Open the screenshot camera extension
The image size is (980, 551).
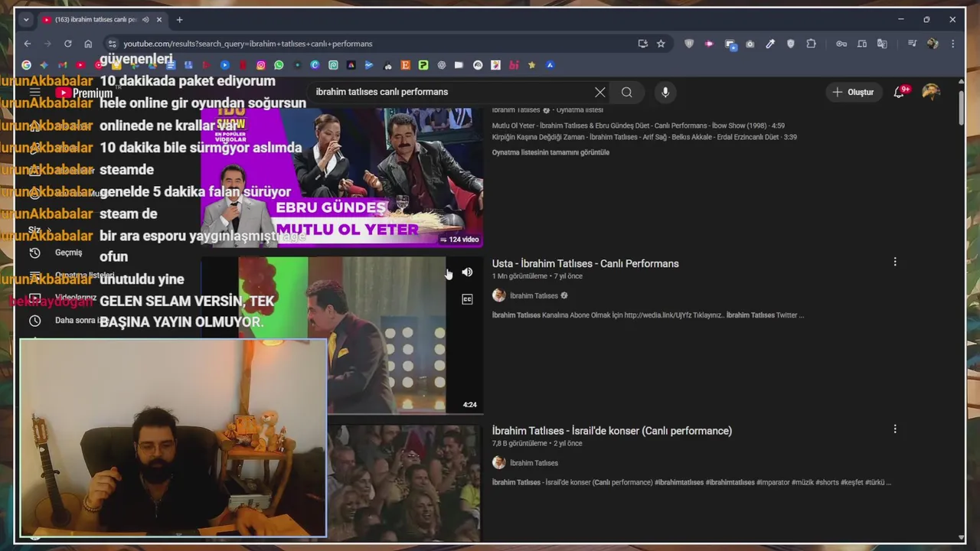tap(750, 44)
